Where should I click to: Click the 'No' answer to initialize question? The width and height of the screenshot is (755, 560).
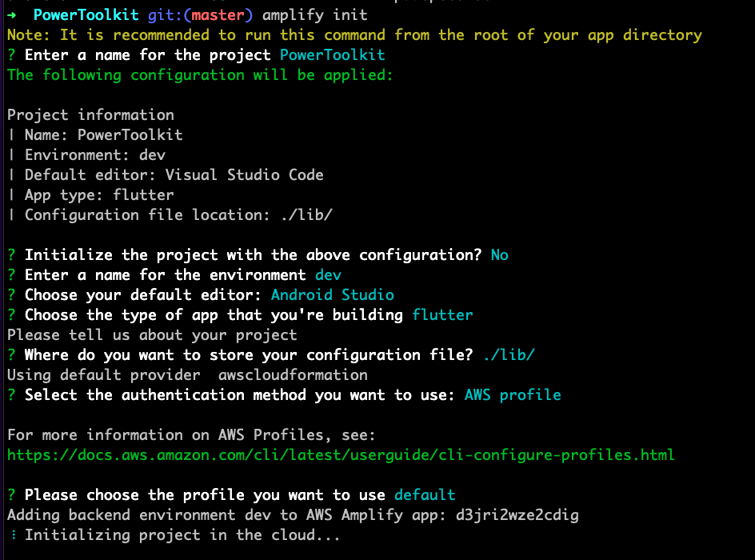[499, 254]
